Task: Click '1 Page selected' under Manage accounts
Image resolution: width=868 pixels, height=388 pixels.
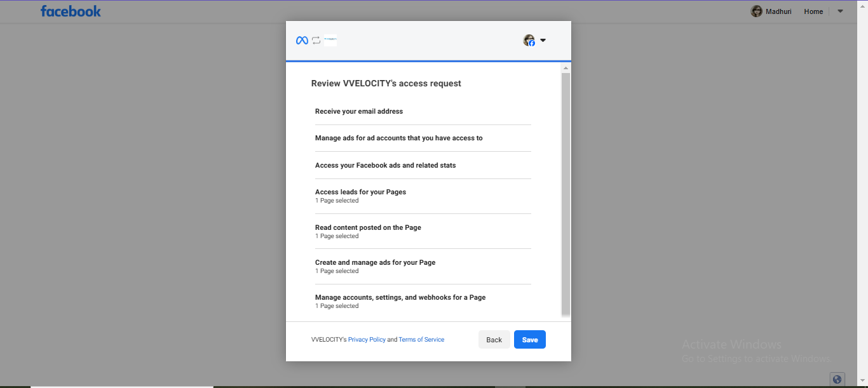Action: 337,306
